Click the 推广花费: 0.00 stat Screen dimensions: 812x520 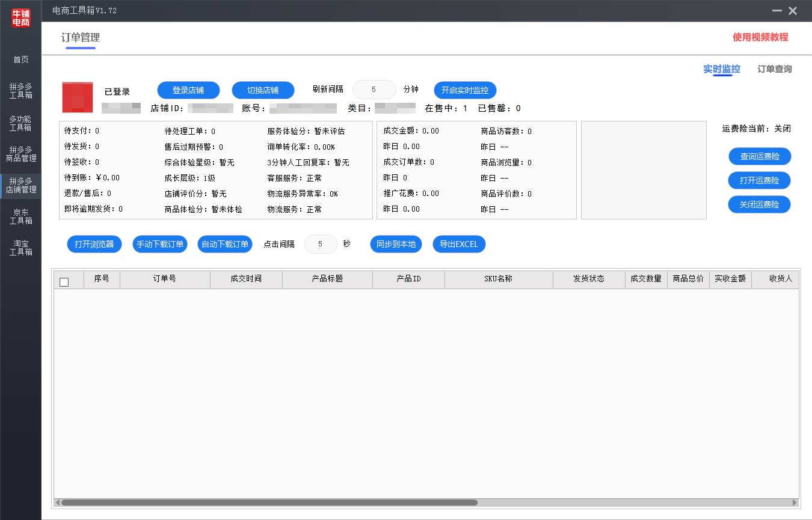(411, 194)
